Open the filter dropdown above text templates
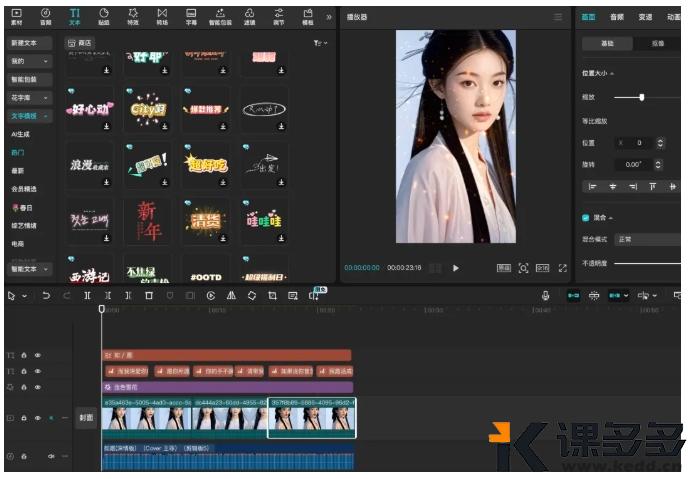This screenshot has width=688, height=479. (320, 43)
